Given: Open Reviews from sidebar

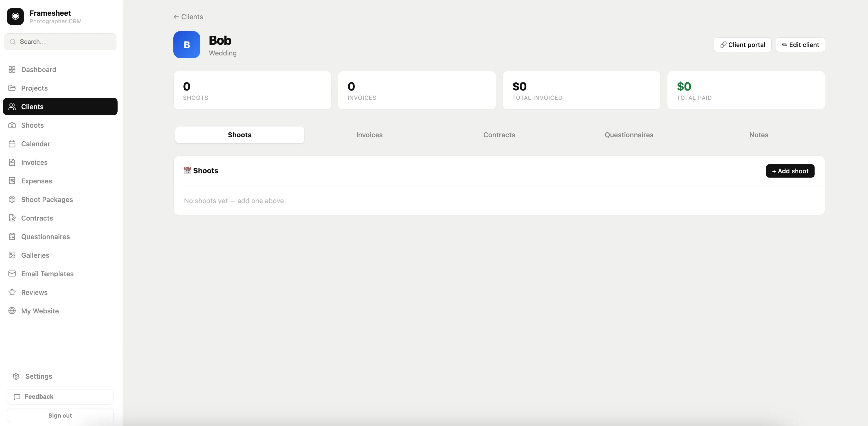Looking at the screenshot, I should 60,292.
